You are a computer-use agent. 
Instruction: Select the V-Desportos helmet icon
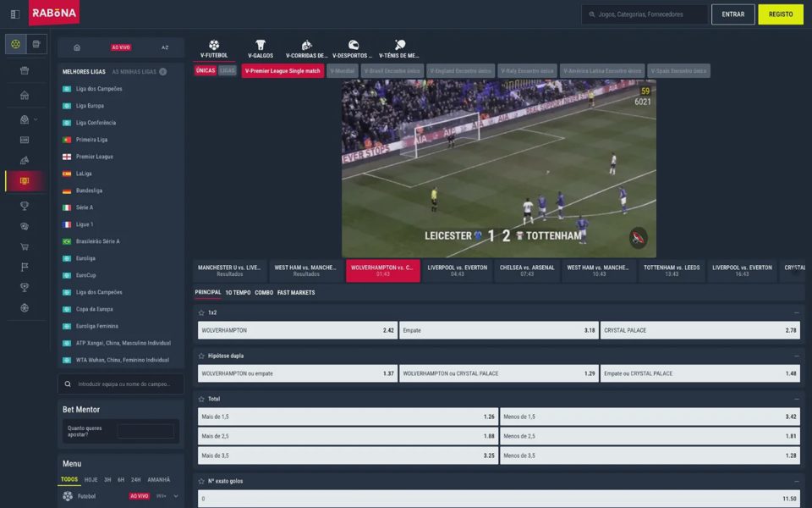coord(354,45)
